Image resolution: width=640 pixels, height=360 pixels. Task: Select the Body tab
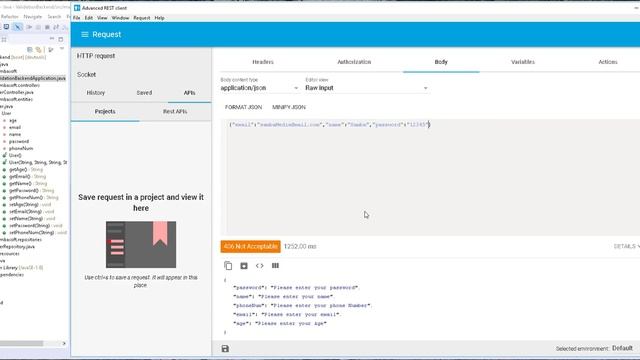[441, 62]
